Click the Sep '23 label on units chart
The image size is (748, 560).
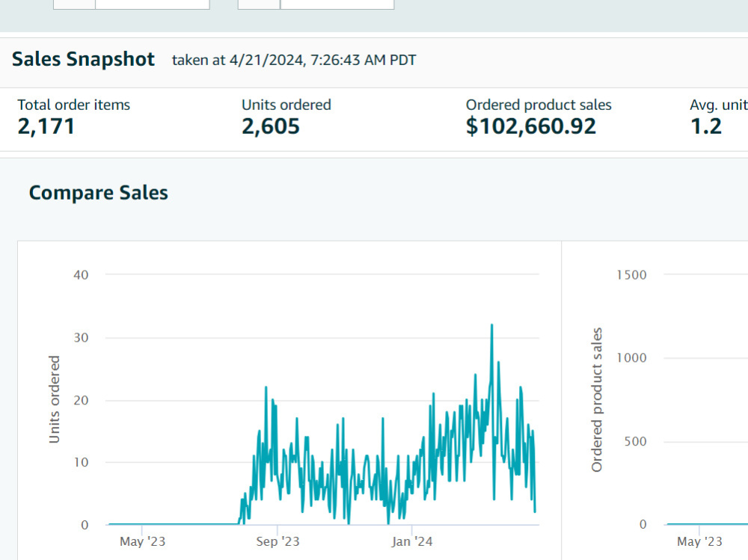pyautogui.click(x=278, y=541)
